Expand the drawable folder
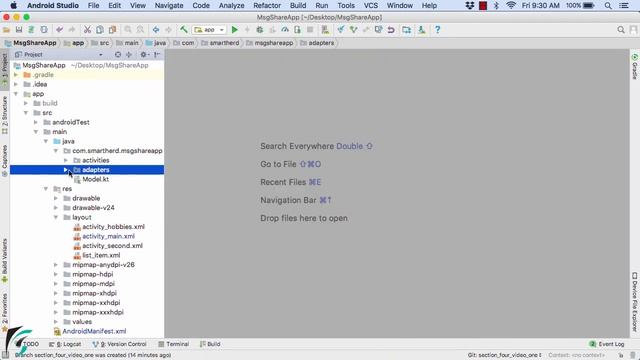640x360 pixels. tap(56, 198)
